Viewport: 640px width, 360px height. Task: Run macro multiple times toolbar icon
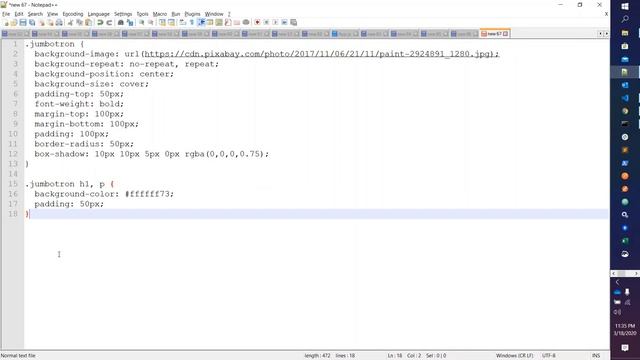pos(284,22)
